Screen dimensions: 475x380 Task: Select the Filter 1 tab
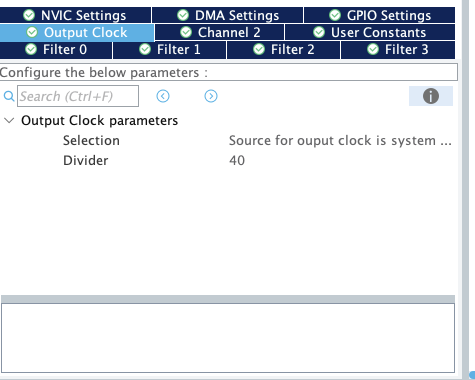tap(170, 50)
